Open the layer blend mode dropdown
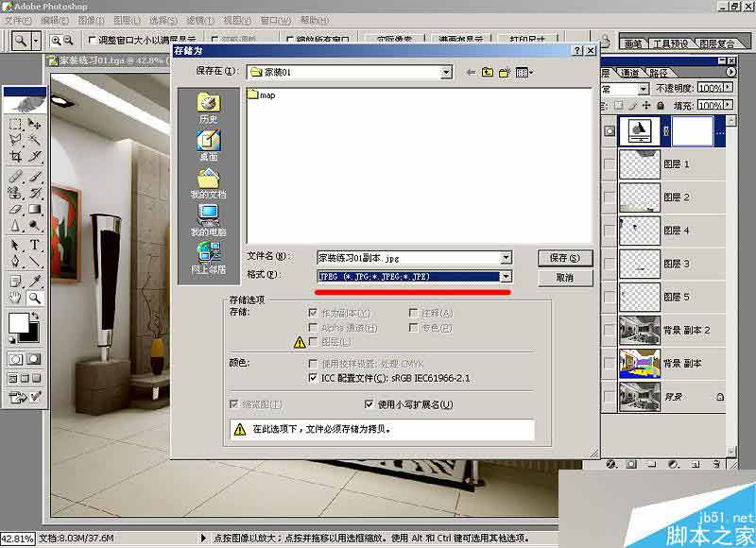This screenshot has height=548, width=756. click(644, 89)
